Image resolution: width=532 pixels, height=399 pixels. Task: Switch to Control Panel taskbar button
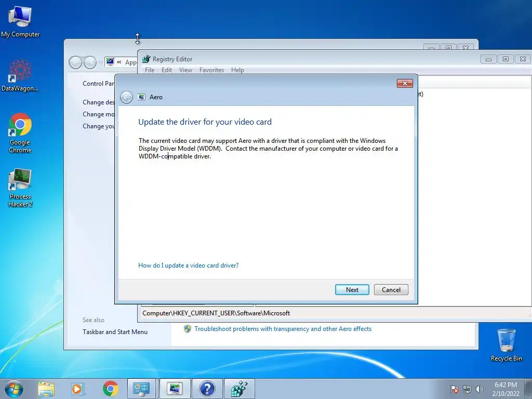[x=141, y=389]
